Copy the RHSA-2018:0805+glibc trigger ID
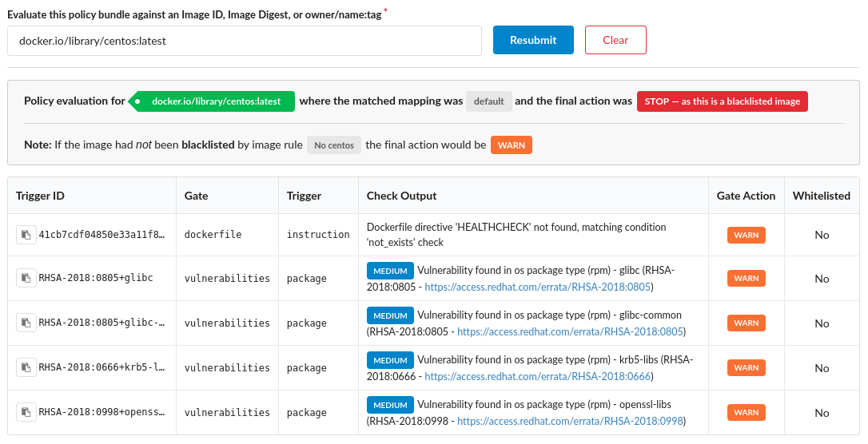Screen dimensions: 868x444 pos(26,279)
